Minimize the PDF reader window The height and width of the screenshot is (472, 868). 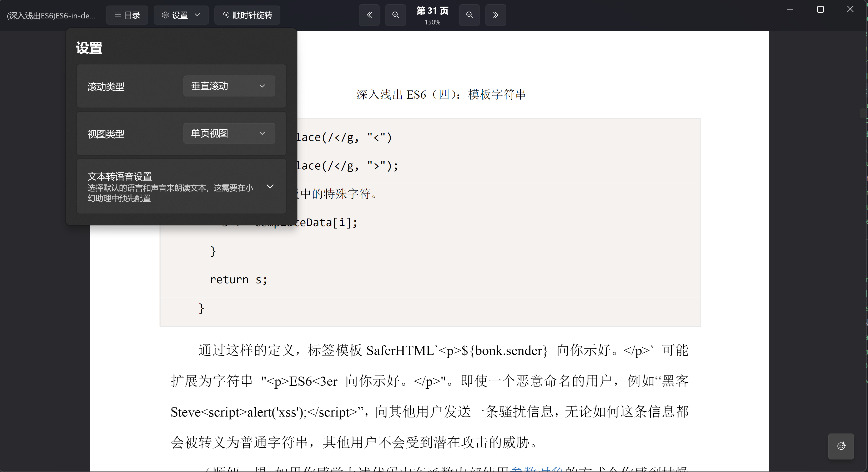tap(790, 9)
